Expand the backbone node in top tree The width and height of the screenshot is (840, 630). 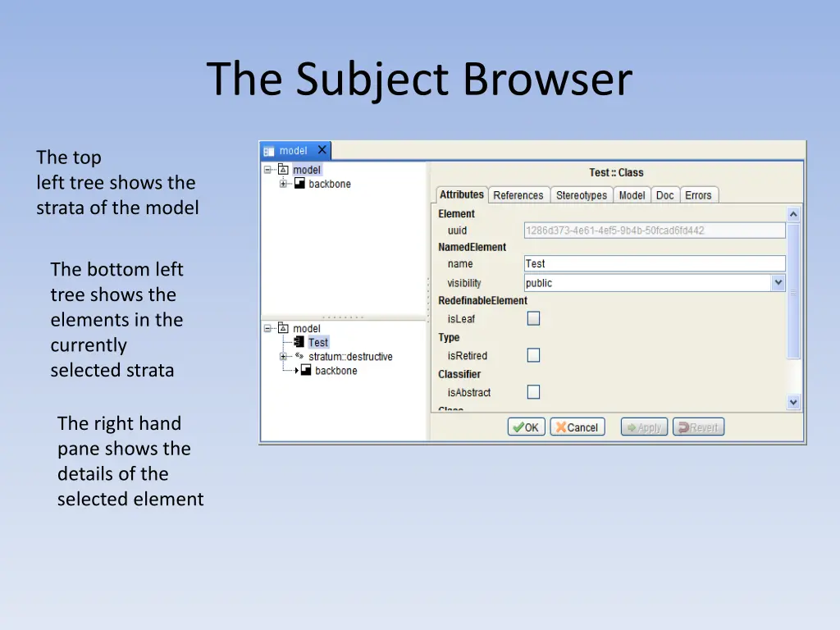click(283, 184)
